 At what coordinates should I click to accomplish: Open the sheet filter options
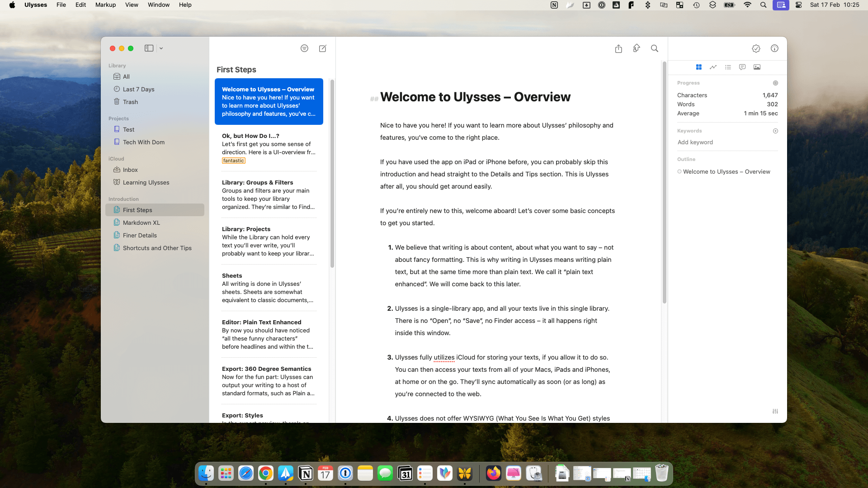(304, 48)
